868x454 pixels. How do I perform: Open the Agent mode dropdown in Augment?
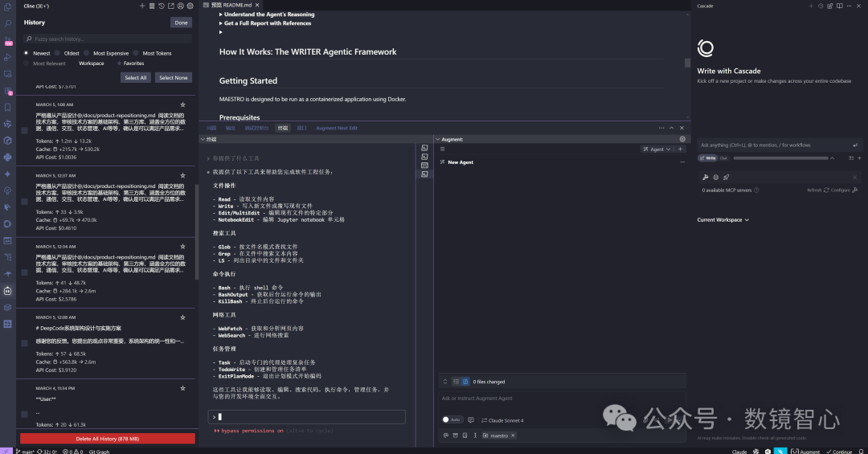click(x=657, y=149)
